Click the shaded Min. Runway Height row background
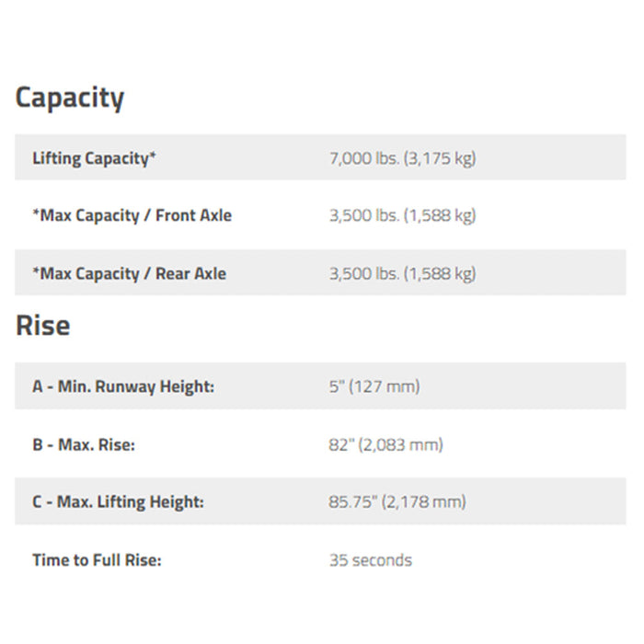 (320, 385)
